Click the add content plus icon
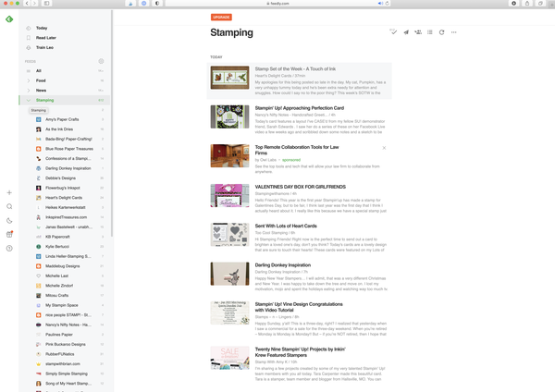This screenshot has width=555, height=392. (9, 192)
